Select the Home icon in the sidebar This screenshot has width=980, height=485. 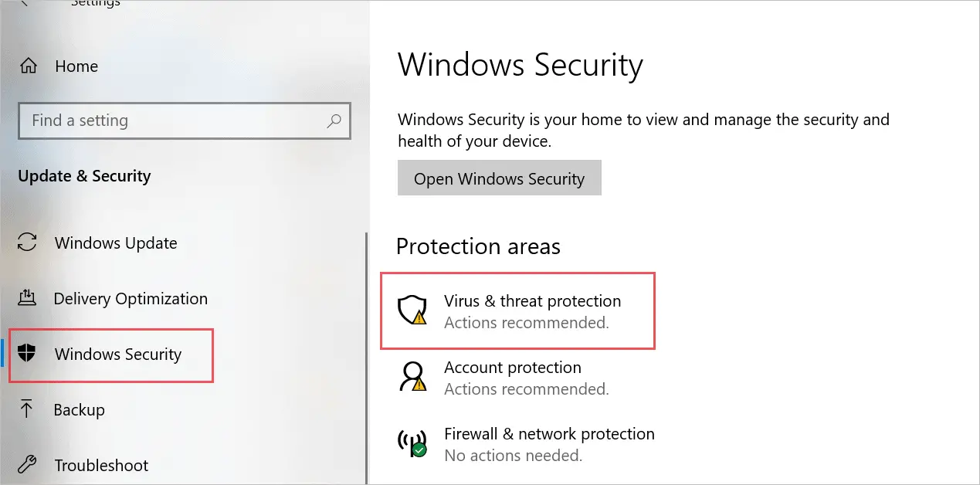click(28, 66)
